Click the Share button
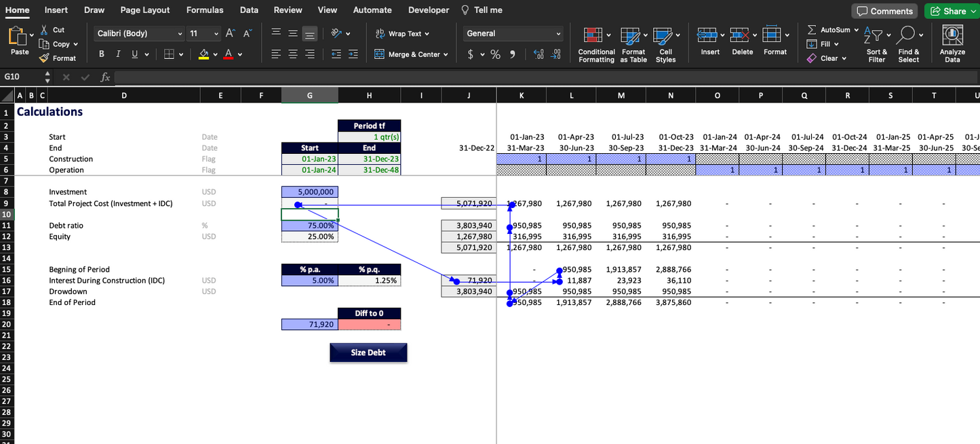The height and width of the screenshot is (444, 980). coord(948,11)
